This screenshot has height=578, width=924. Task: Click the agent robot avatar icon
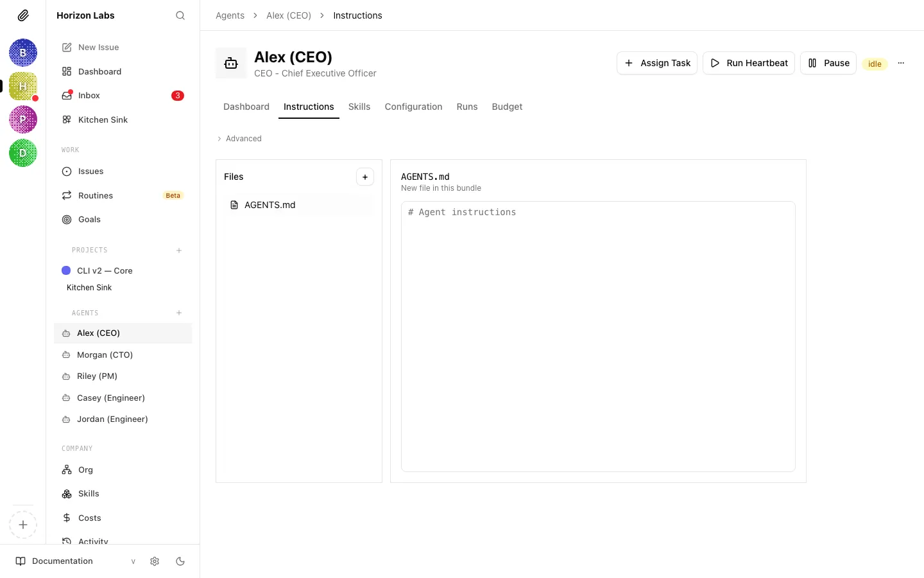(231, 63)
